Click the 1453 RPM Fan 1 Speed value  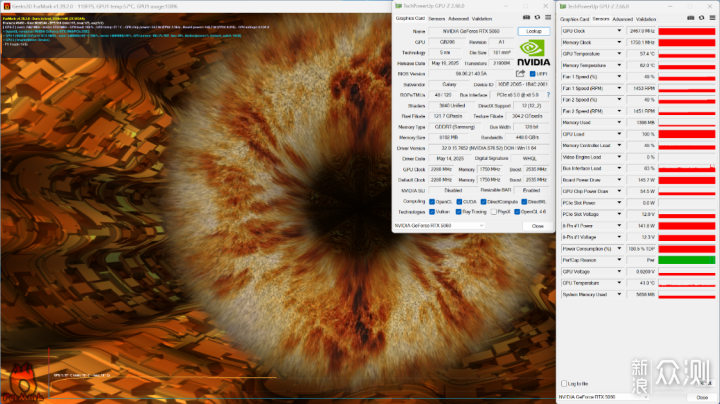641,88
